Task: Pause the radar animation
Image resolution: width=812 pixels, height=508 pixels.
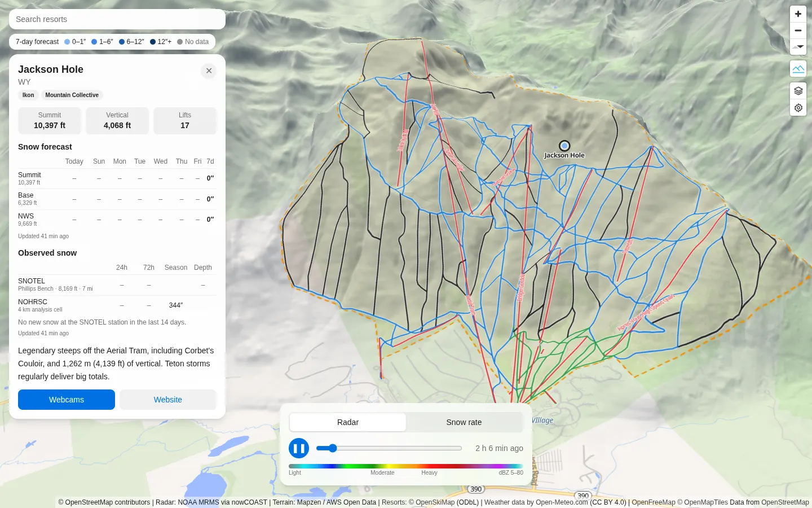Action: point(299,448)
